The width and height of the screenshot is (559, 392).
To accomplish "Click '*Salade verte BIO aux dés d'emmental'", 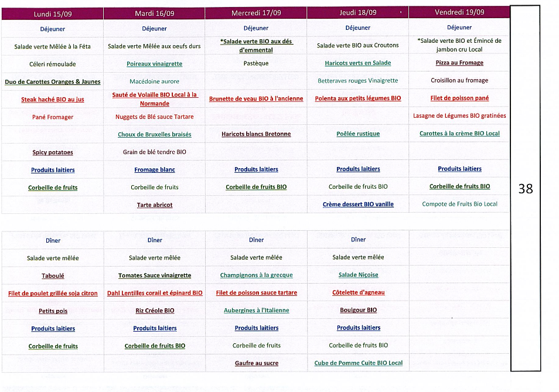I will coord(256,46).
